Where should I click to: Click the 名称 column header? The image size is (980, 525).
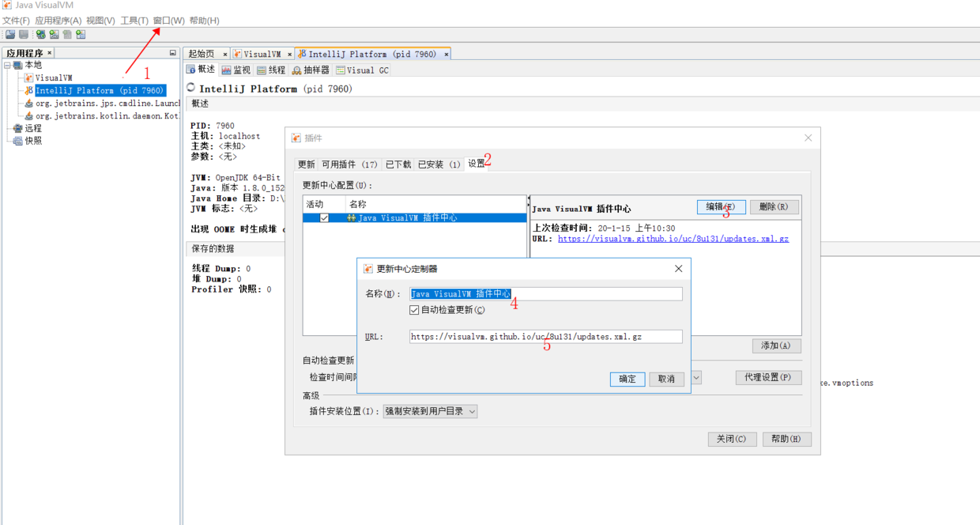pyautogui.click(x=437, y=204)
